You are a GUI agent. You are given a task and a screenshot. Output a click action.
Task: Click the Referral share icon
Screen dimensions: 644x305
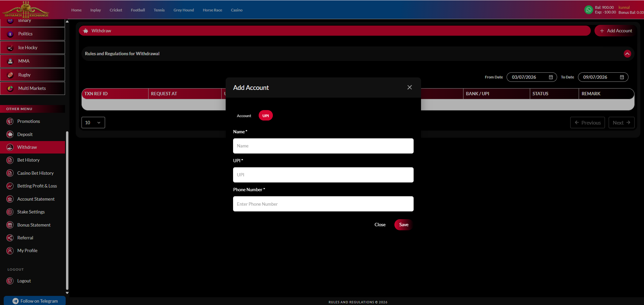[x=10, y=238]
